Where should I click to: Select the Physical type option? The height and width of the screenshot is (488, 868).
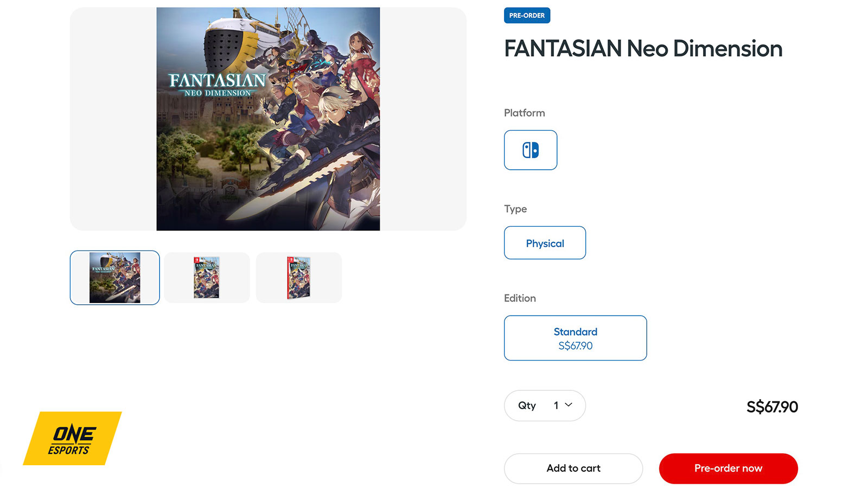tap(545, 243)
